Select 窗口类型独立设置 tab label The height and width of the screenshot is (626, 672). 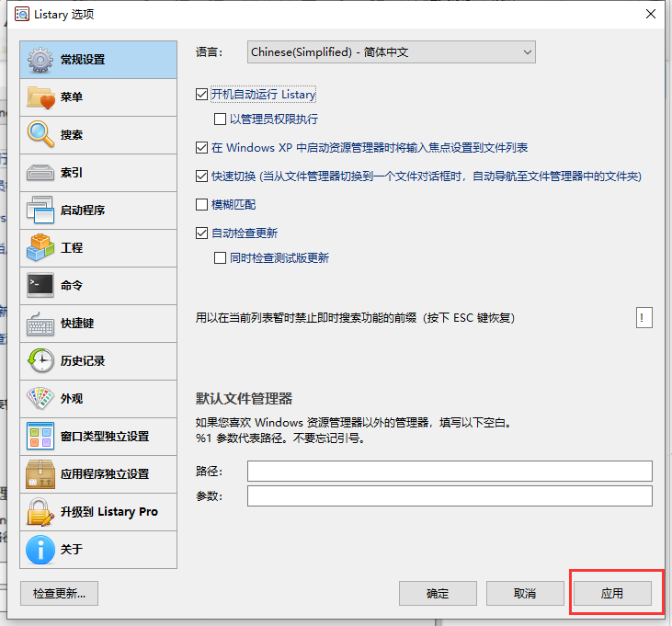(105, 437)
